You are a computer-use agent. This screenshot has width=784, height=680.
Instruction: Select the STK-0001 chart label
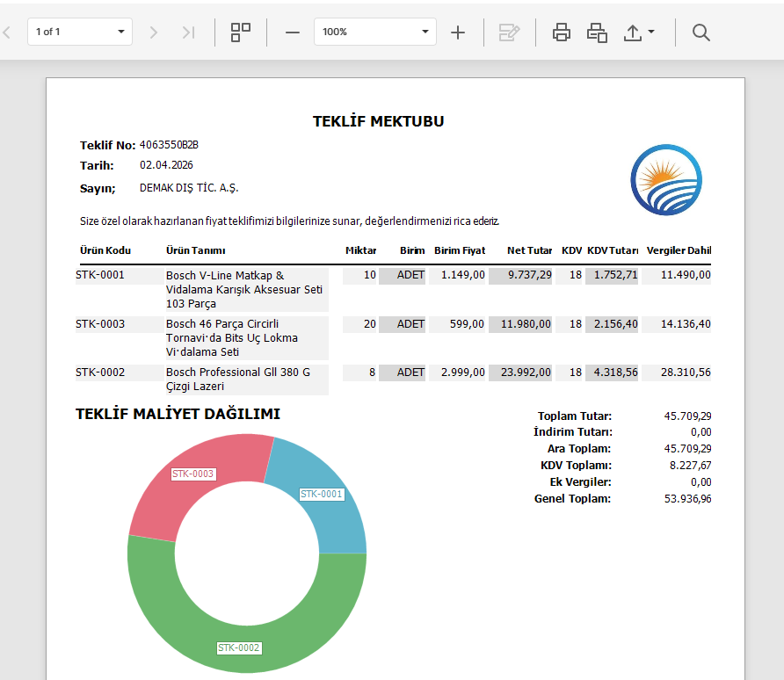[x=322, y=494]
